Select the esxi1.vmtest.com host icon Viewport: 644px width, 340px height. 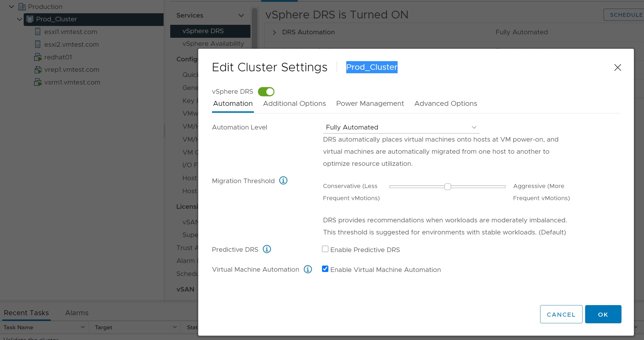pos(38,32)
